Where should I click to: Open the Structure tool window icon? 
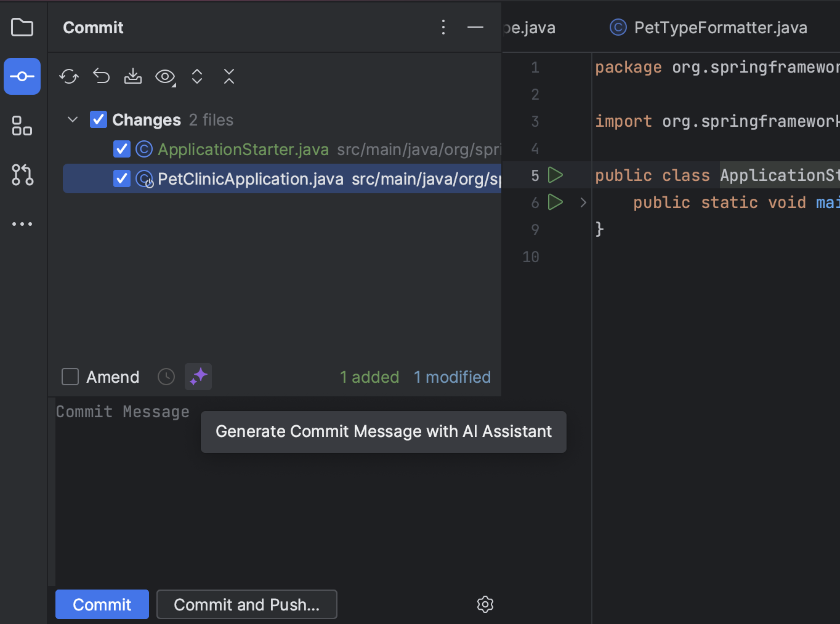click(22, 126)
